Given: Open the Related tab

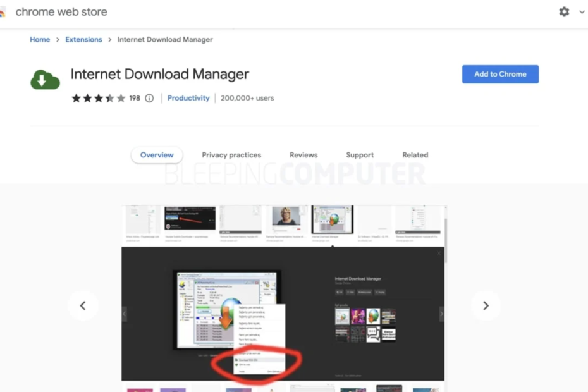Looking at the screenshot, I should (415, 155).
